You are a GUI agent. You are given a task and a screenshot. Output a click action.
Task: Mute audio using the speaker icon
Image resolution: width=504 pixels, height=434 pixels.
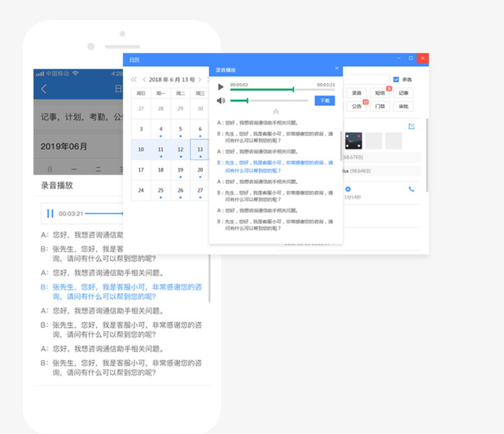pyautogui.click(x=221, y=101)
